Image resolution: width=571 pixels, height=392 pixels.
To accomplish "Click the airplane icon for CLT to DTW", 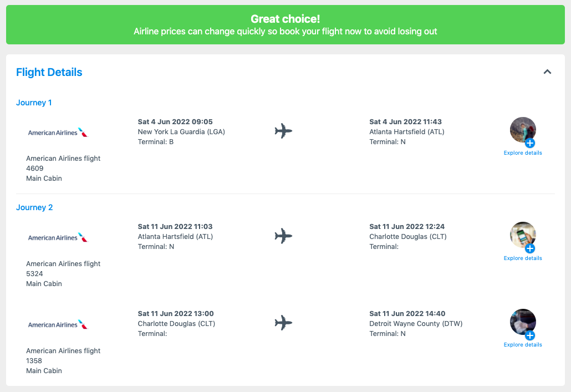I will click(283, 323).
